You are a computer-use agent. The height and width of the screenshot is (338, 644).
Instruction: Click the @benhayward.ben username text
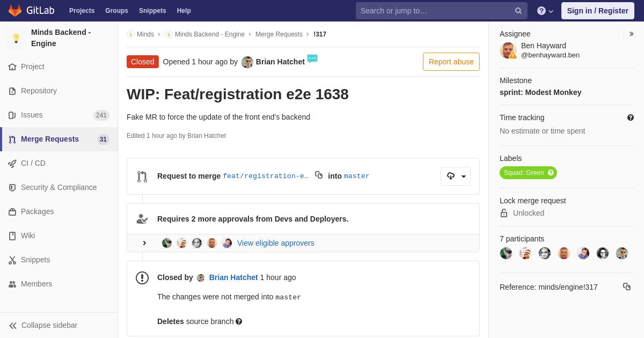(x=550, y=55)
